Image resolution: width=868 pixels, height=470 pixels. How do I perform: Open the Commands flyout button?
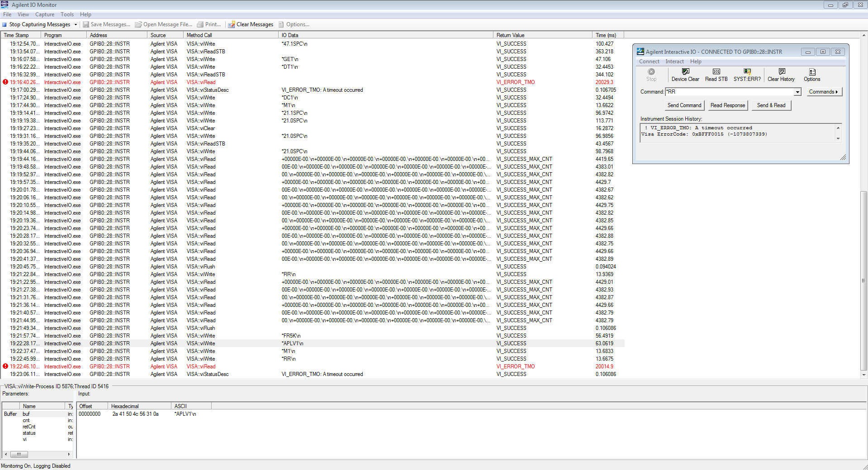pyautogui.click(x=824, y=92)
